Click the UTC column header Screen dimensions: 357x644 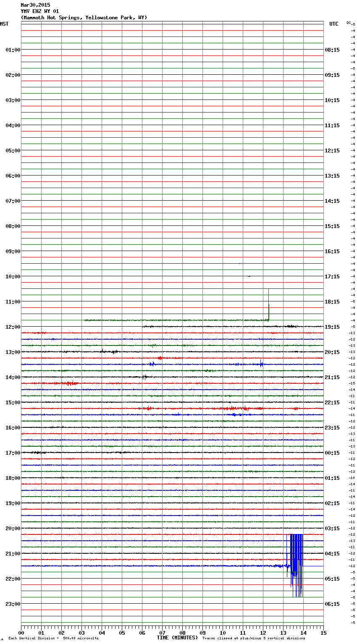click(333, 24)
